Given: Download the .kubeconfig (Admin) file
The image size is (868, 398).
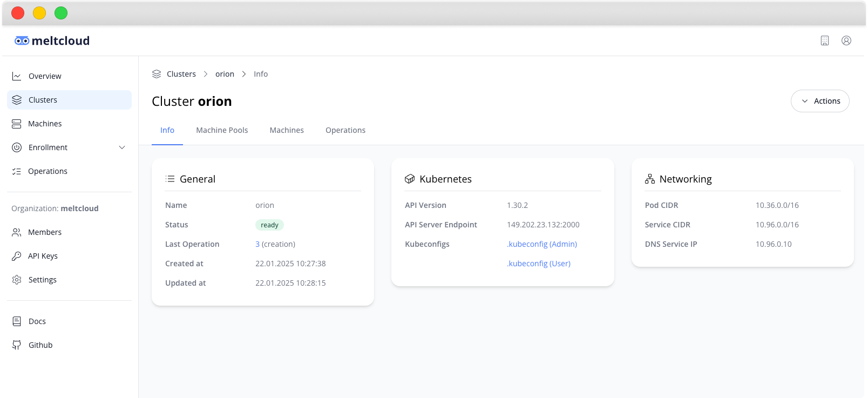Looking at the screenshot, I should pos(542,244).
